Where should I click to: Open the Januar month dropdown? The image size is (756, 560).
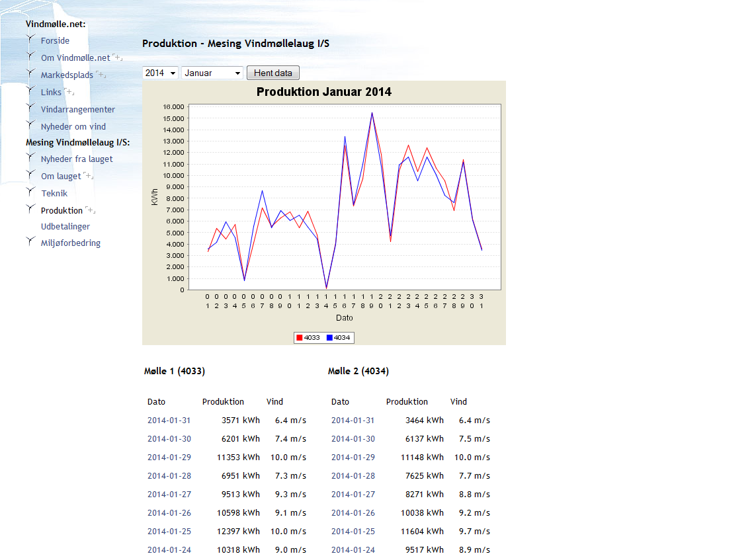click(212, 73)
